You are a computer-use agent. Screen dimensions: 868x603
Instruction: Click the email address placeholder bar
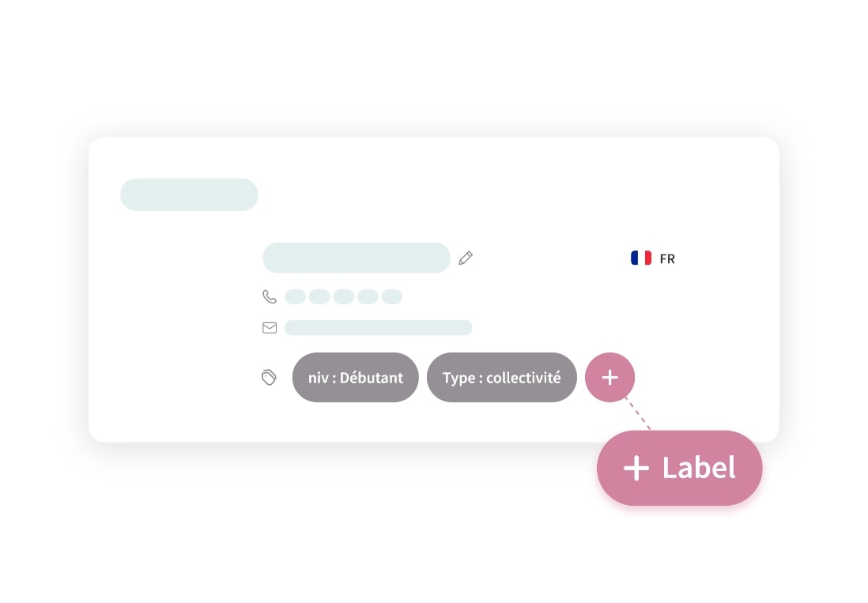coord(378,327)
